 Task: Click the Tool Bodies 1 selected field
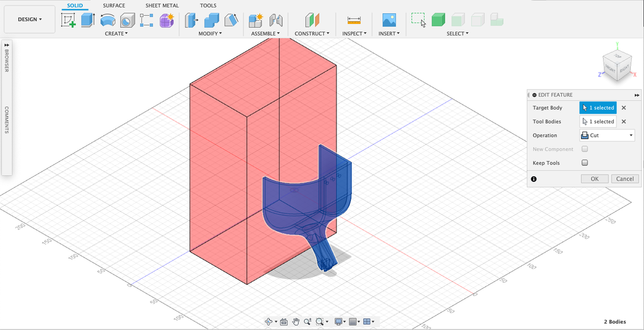[x=598, y=122]
